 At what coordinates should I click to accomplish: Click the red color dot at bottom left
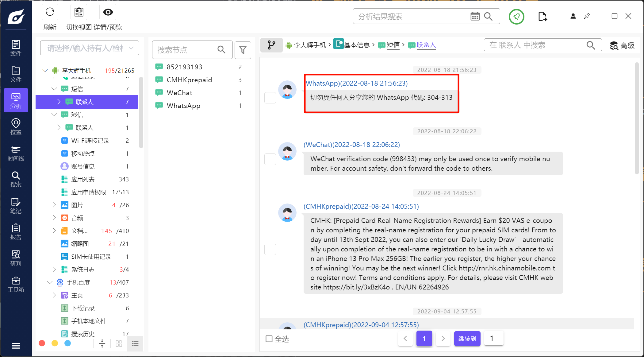pos(42,343)
